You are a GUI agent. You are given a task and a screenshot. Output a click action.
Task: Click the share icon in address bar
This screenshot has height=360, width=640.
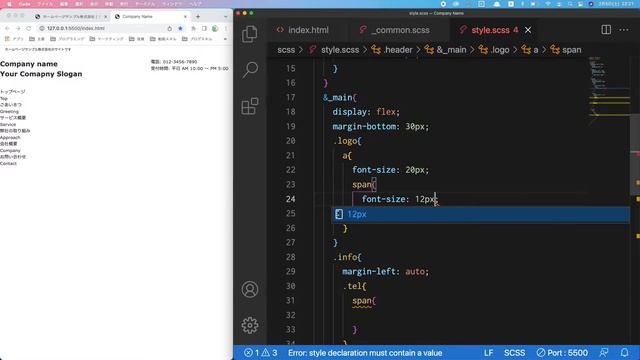(x=170, y=28)
